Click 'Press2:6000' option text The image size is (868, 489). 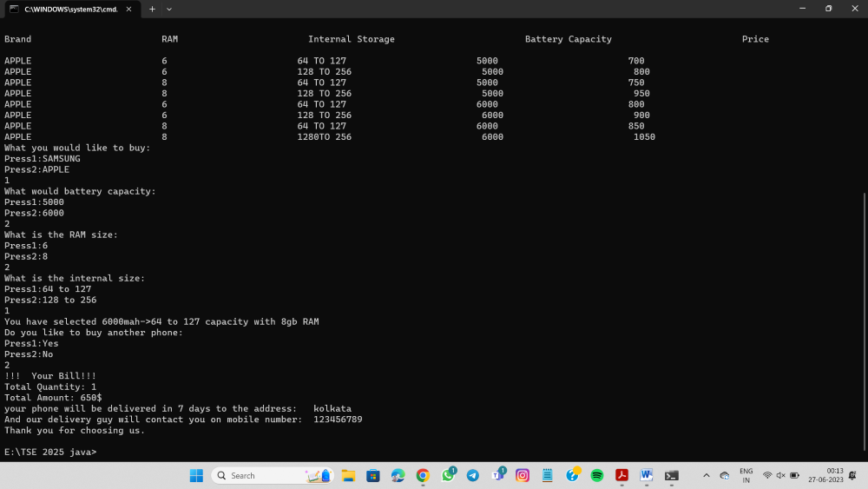(x=34, y=213)
